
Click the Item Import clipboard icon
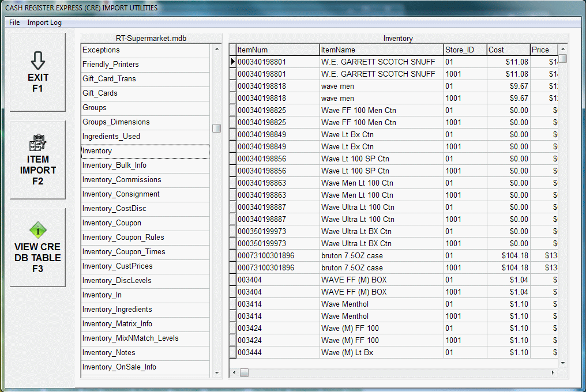pyautogui.click(x=38, y=142)
